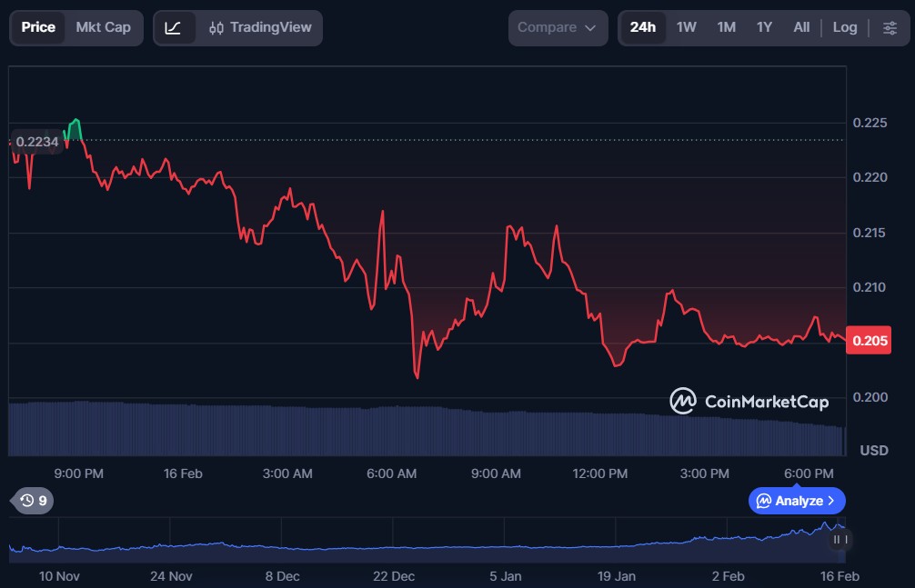Open the TradingView candlestick chart
This screenshot has width=915, height=588.
coord(259,27)
